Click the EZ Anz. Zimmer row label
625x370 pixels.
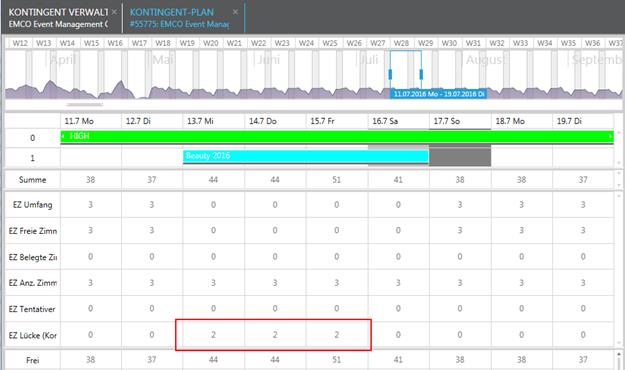[33, 283]
